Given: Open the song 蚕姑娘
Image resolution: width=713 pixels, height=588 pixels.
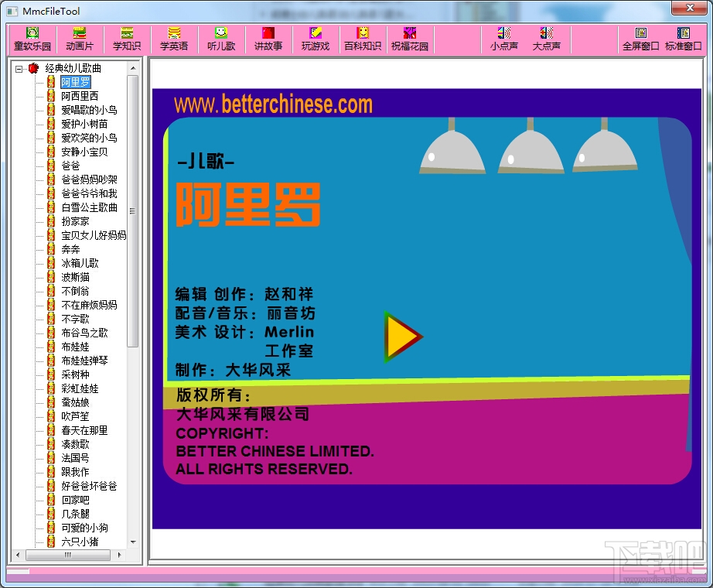Looking at the screenshot, I should 75,403.
